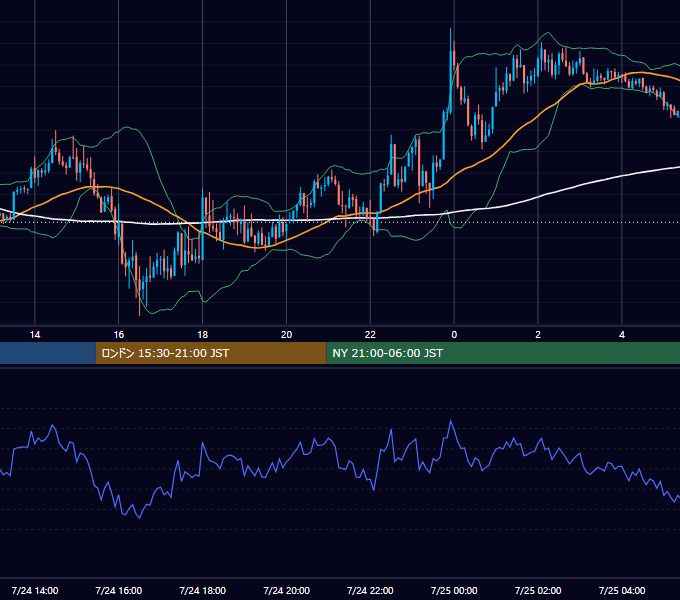Viewport: 680px width, 600px height.
Task: Click the 7/24 22:00 oscillator time label
Action: coord(370,590)
